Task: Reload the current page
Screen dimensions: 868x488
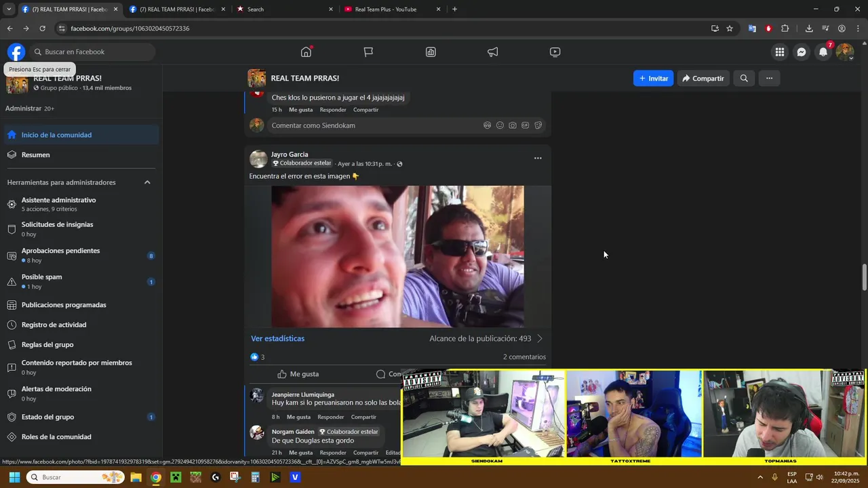Action: point(42,28)
